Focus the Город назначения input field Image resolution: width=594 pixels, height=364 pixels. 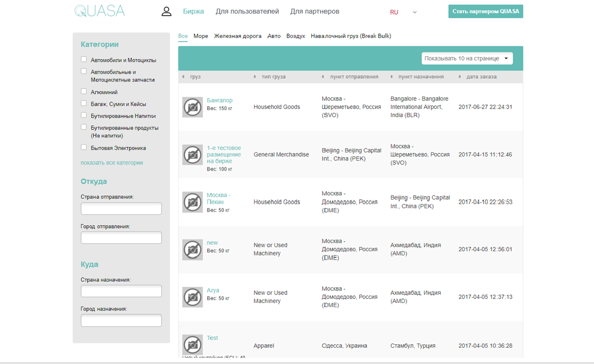coord(121,320)
